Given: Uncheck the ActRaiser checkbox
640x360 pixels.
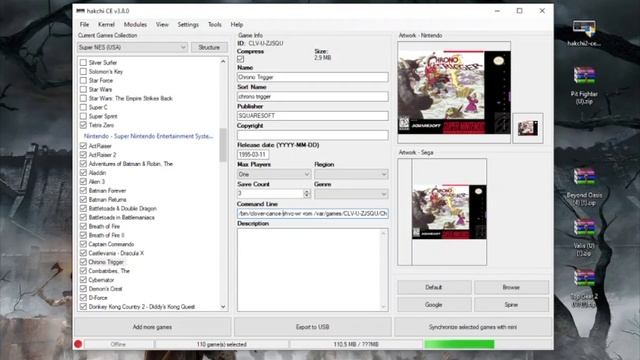Looking at the screenshot, I should [83, 146].
